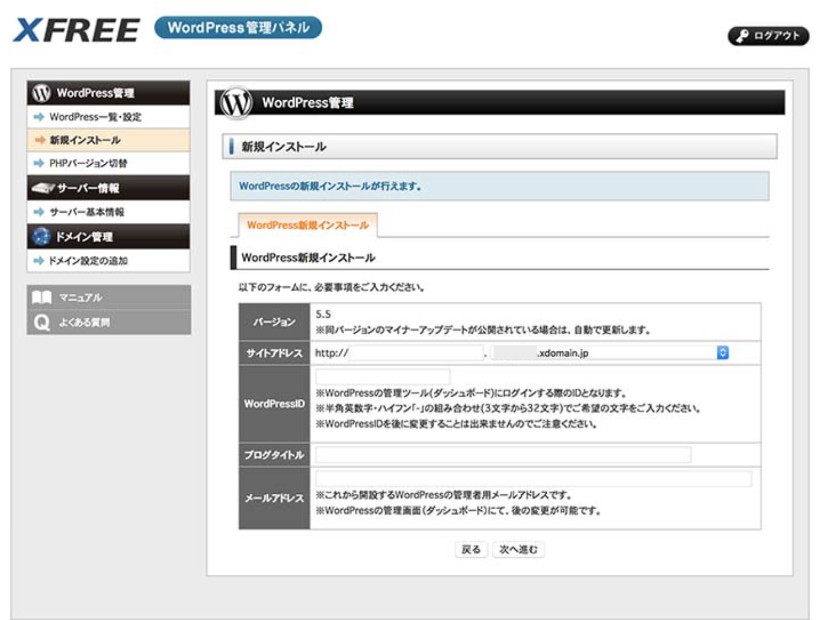This screenshot has height=620, width=840.
Task: Open the xdomain.jp domain dropdown
Action: (610, 353)
